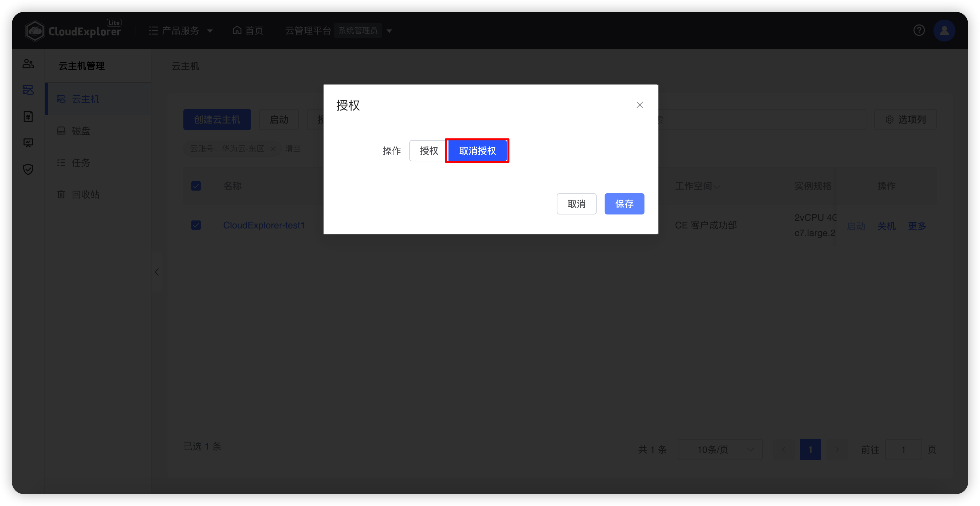Open the billing document icon in left rail
Screen dimensions: 980x506
click(x=28, y=116)
